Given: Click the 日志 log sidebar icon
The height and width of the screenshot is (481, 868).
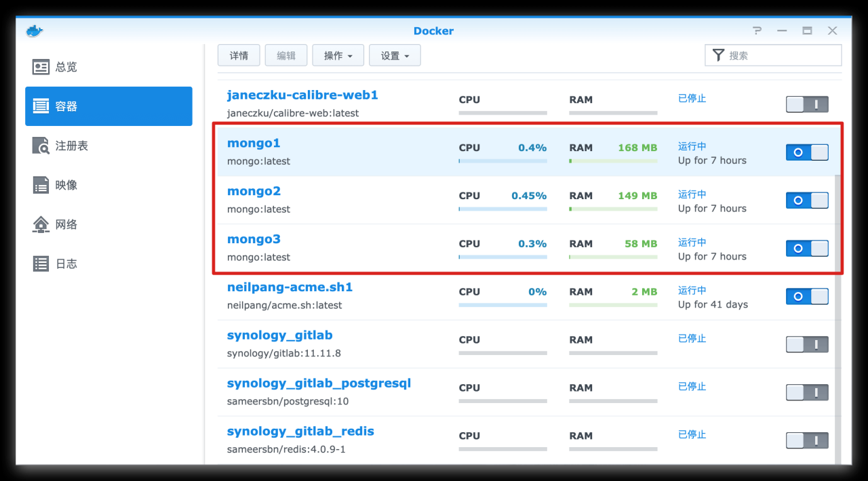Looking at the screenshot, I should click(41, 264).
